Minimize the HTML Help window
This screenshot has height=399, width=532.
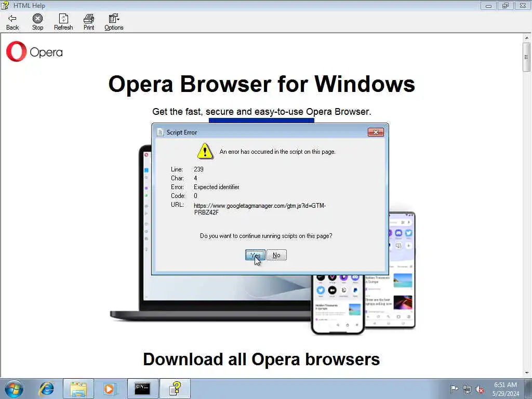[488, 5]
